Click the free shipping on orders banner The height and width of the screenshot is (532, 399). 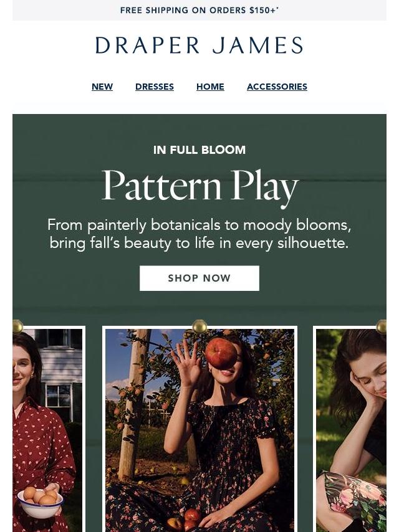(199, 10)
